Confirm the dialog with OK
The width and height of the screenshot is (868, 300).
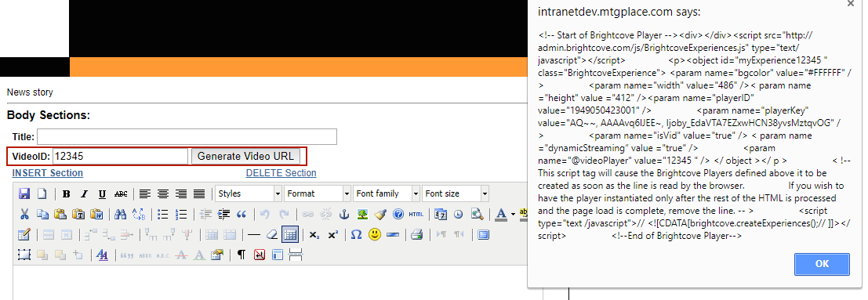coord(822,264)
